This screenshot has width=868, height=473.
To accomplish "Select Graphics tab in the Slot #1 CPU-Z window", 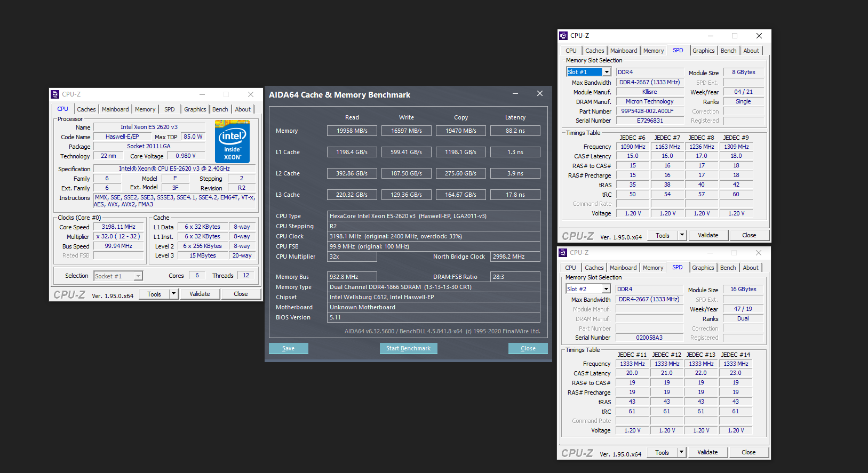I will point(704,51).
